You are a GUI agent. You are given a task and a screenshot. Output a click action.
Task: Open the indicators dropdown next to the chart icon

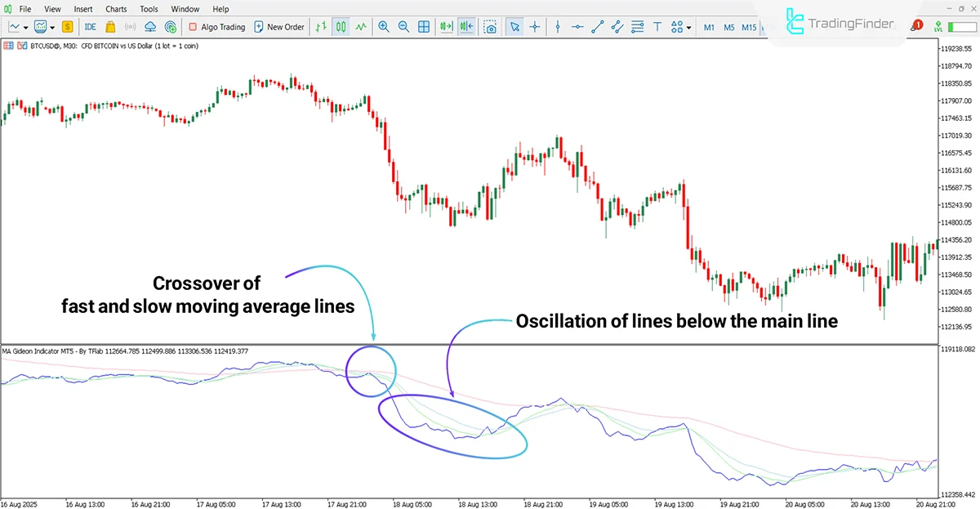51,26
